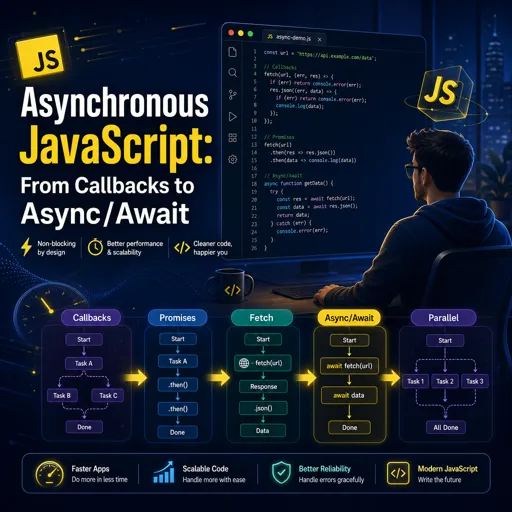Click the "const url" code on line 1
512x512 pixels.
click(x=276, y=53)
